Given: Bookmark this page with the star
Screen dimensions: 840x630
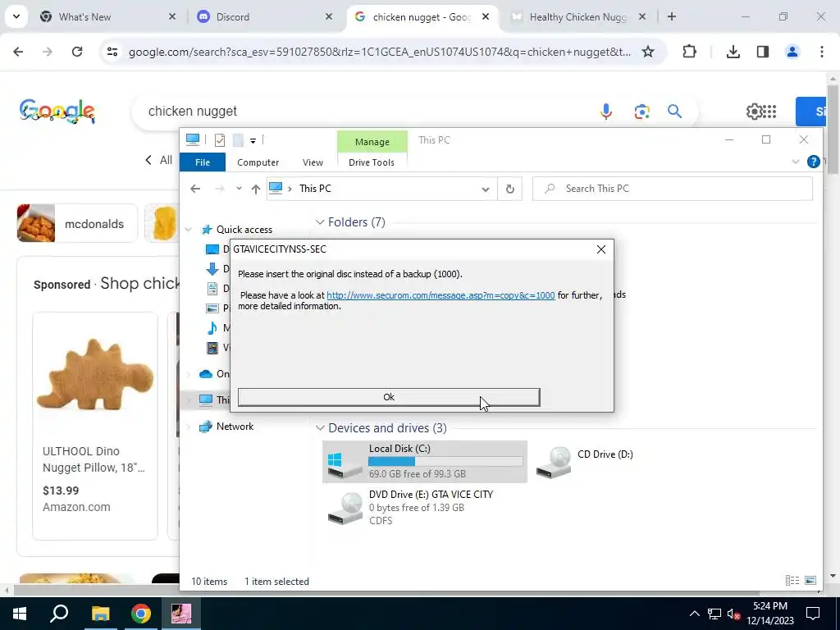Looking at the screenshot, I should pos(648,52).
